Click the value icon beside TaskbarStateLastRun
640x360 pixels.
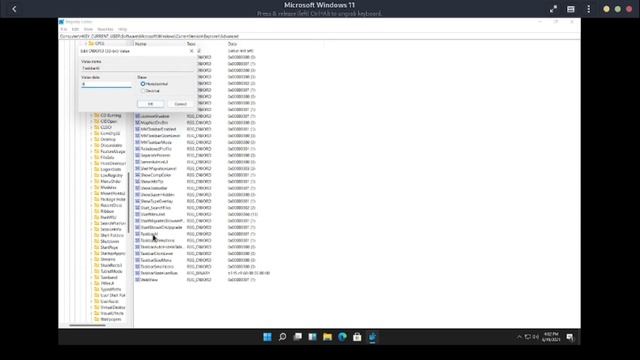[x=138, y=273]
